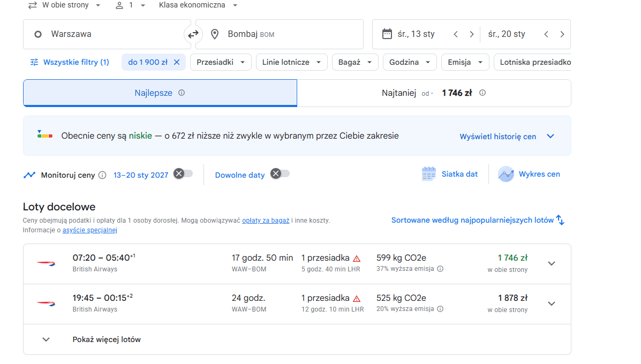Click warning icon on 19:45 flight layover
The width and height of the screenshot is (641, 364).
click(x=357, y=299)
